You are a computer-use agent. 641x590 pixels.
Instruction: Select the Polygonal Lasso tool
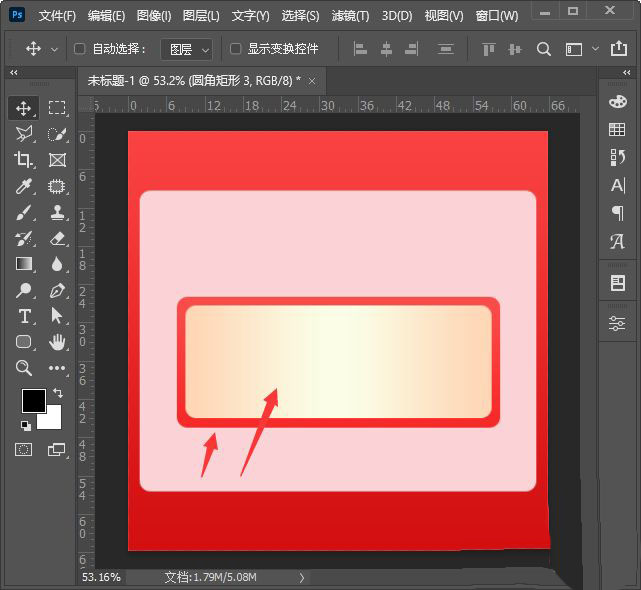tap(23, 134)
